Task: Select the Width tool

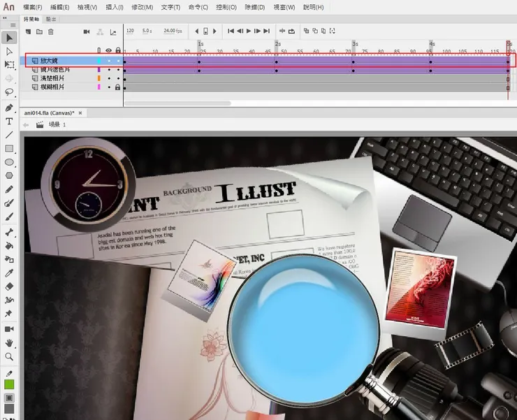Action: click(x=9, y=300)
